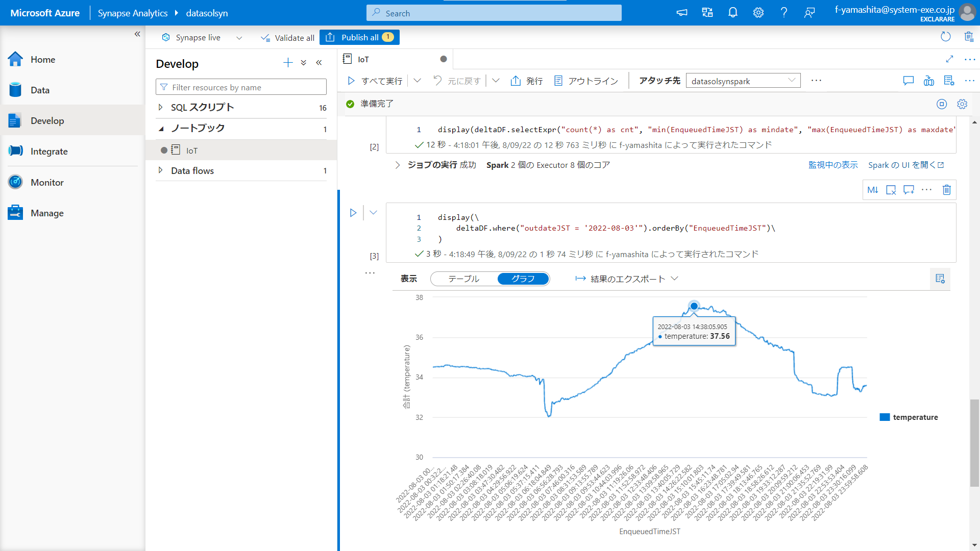The image size is (980, 551).
Task: Switch result view to テーブル
Action: tap(463, 279)
